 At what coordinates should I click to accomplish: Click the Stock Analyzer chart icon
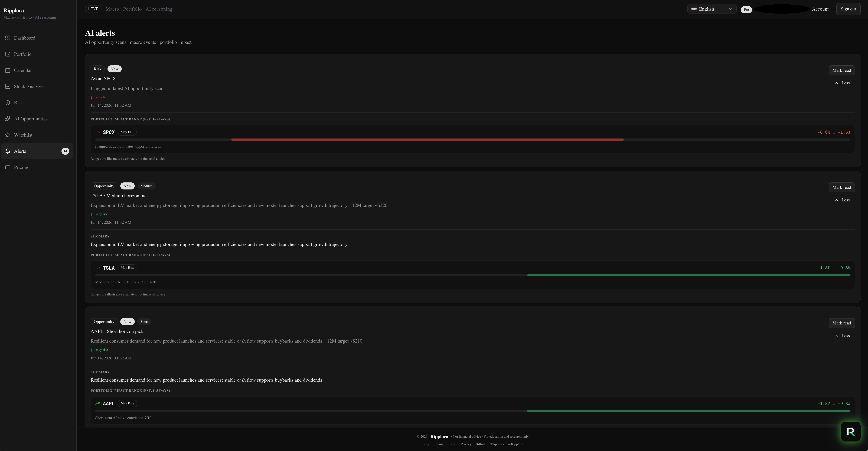[x=8, y=87]
